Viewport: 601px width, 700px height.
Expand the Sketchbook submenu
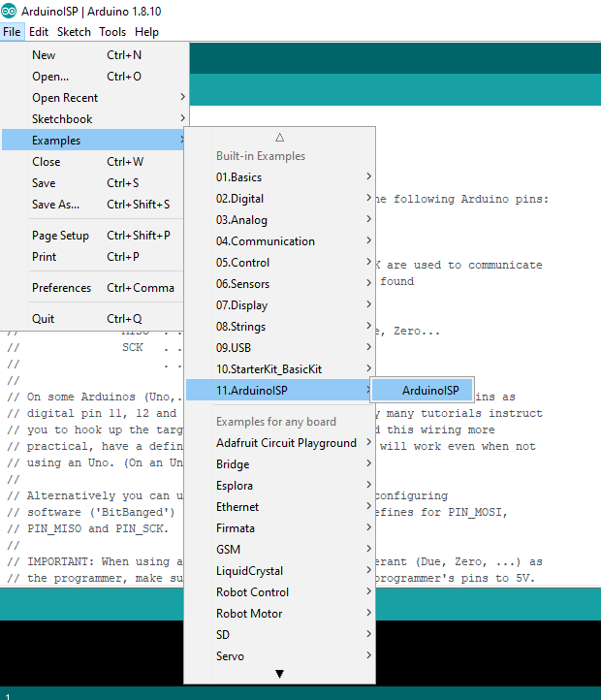93,119
